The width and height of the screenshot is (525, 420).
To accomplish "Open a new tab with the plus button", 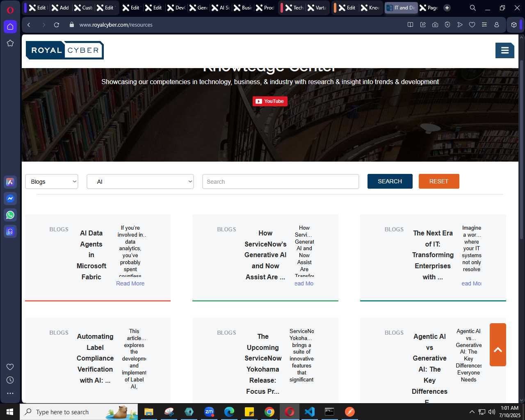I will click(x=447, y=8).
